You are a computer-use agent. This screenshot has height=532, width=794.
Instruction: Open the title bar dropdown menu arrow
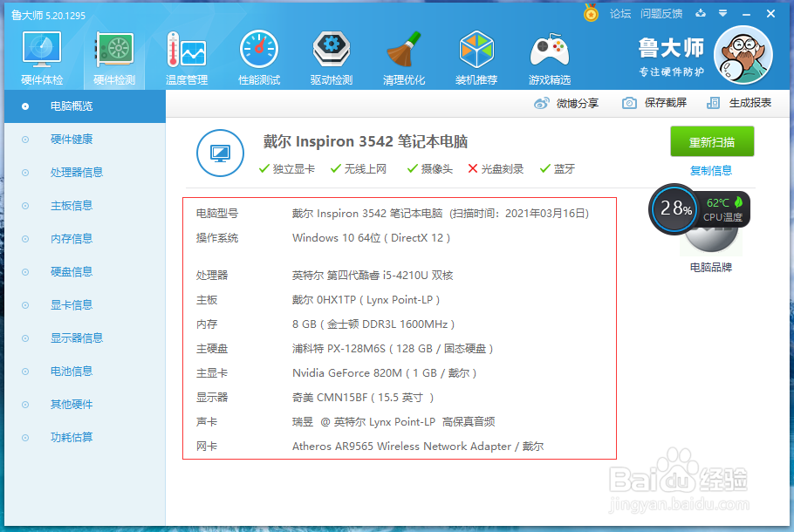coord(723,14)
